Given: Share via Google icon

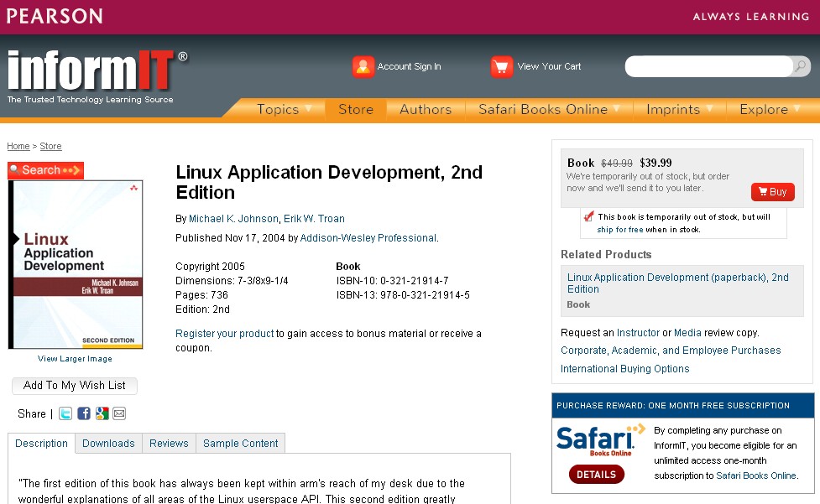Looking at the screenshot, I should click(x=102, y=413).
